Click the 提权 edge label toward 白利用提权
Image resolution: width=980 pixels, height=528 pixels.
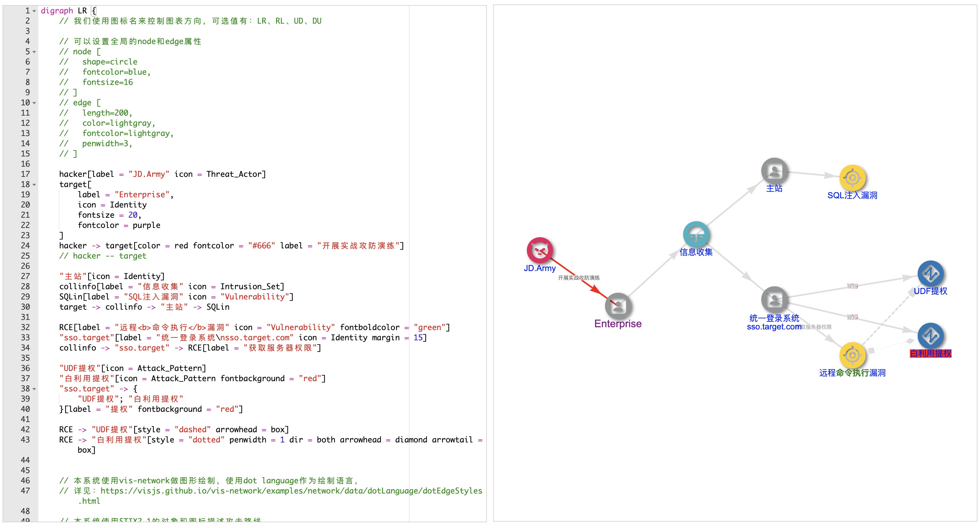[x=852, y=317]
